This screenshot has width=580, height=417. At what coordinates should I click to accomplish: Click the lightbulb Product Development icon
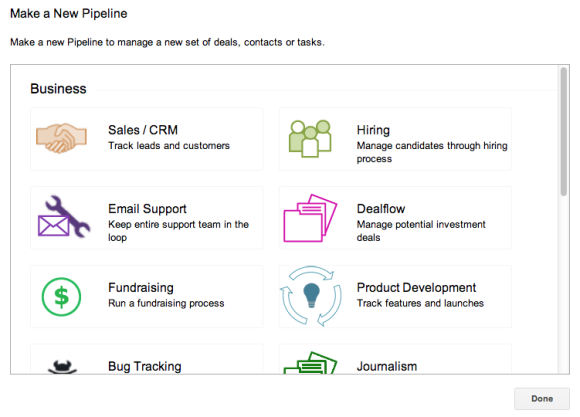[x=311, y=296]
